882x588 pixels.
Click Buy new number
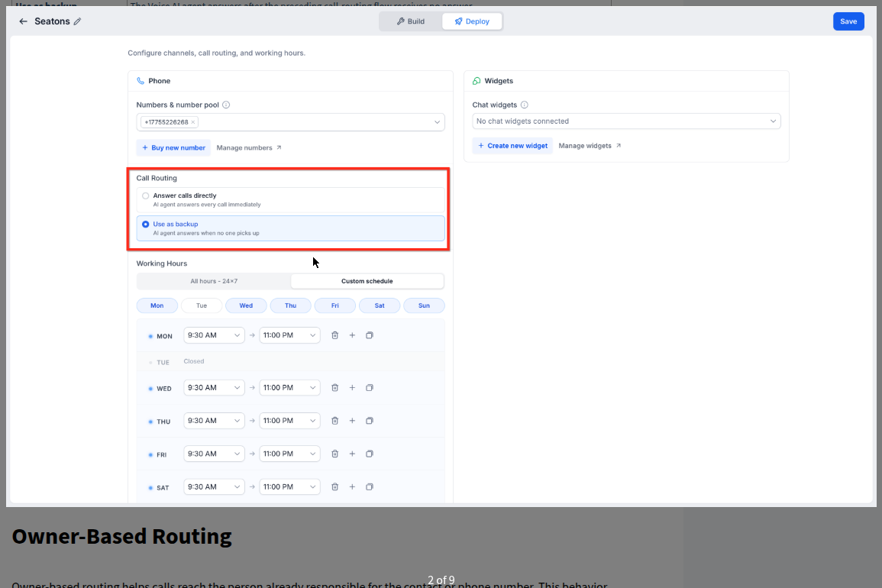pyautogui.click(x=173, y=148)
